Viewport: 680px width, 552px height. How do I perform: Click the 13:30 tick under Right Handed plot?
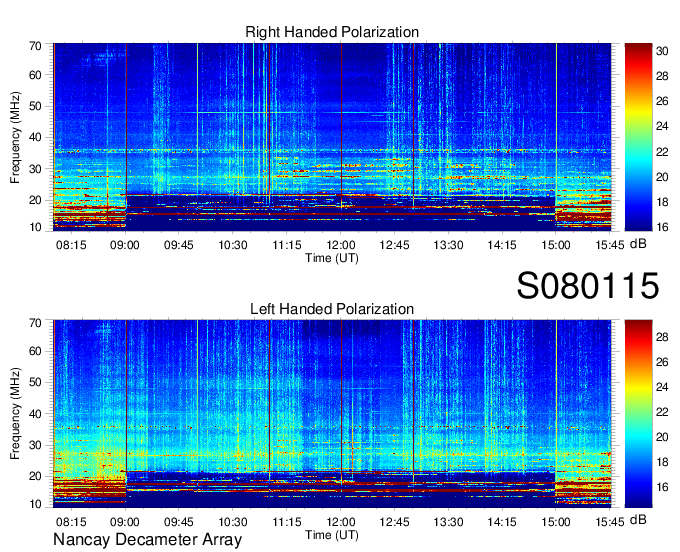click(x=448, y=245)
